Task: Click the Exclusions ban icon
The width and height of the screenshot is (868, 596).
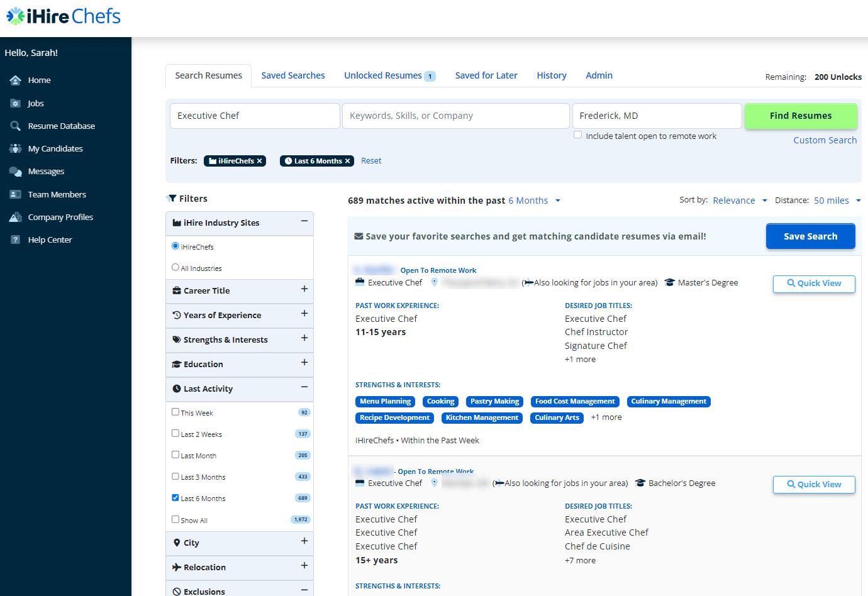Action: tap(177, 592)
